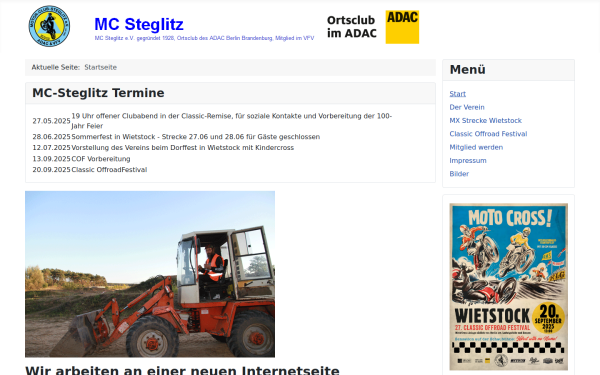Screen dimensions: 600x375
Task: Open the Start menu item
Action: (457, 94)
